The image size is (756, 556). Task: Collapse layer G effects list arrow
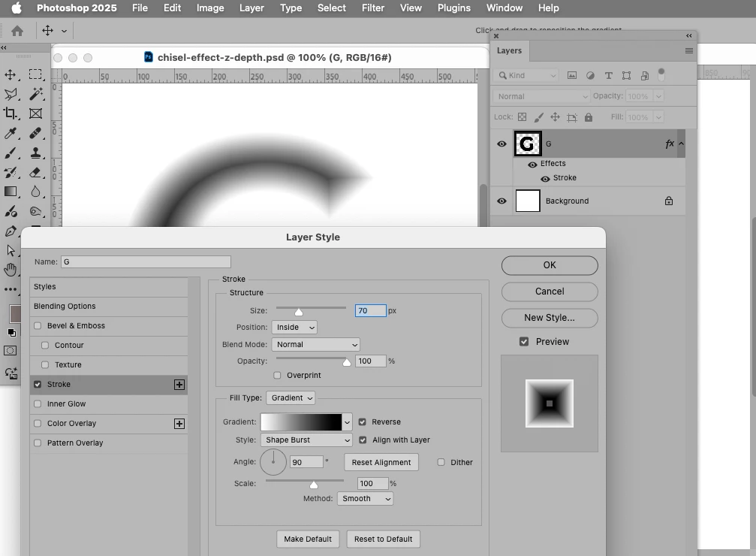point(681,144)
